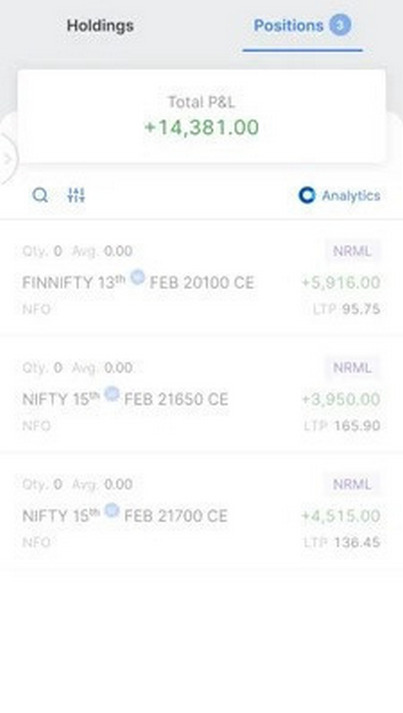Tap the weekly badge on NIFTY 21700 CE
Image resolution: width=403 pixels, height=713 pixels.
tap(112, 510)
